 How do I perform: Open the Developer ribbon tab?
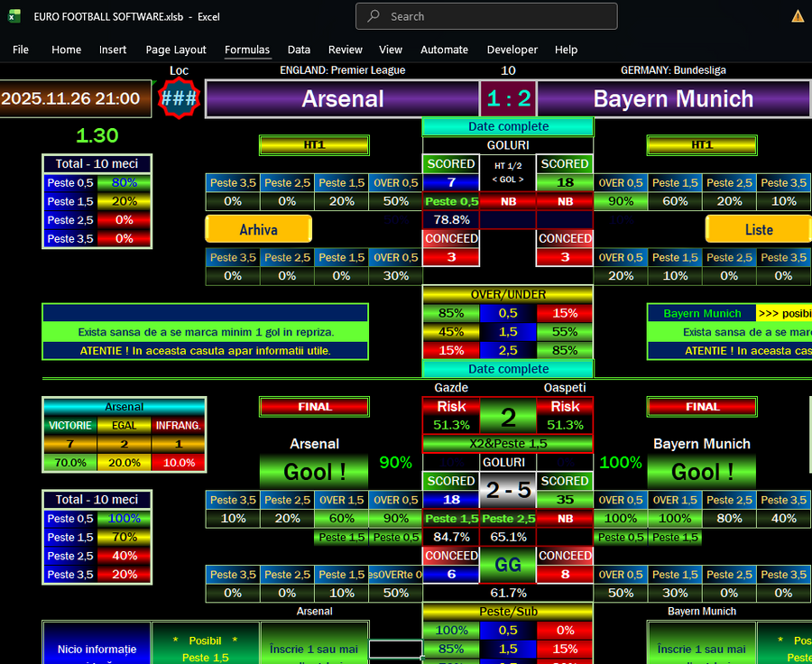(x=512, y=50)
